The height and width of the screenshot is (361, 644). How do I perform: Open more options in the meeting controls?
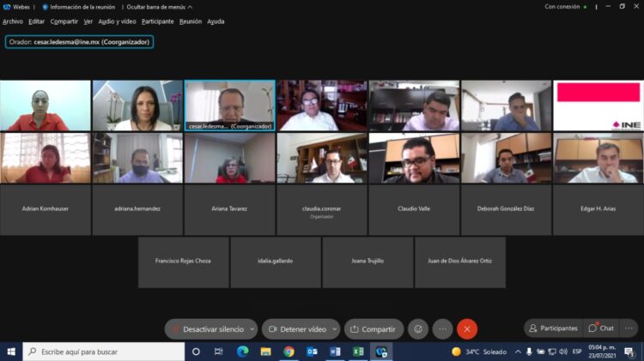tap(443, 328)
